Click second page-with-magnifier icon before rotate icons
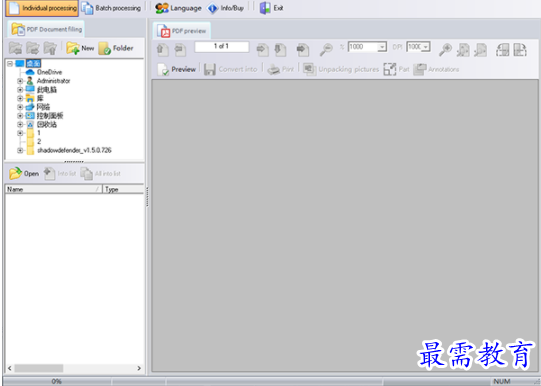 (480, 50)
